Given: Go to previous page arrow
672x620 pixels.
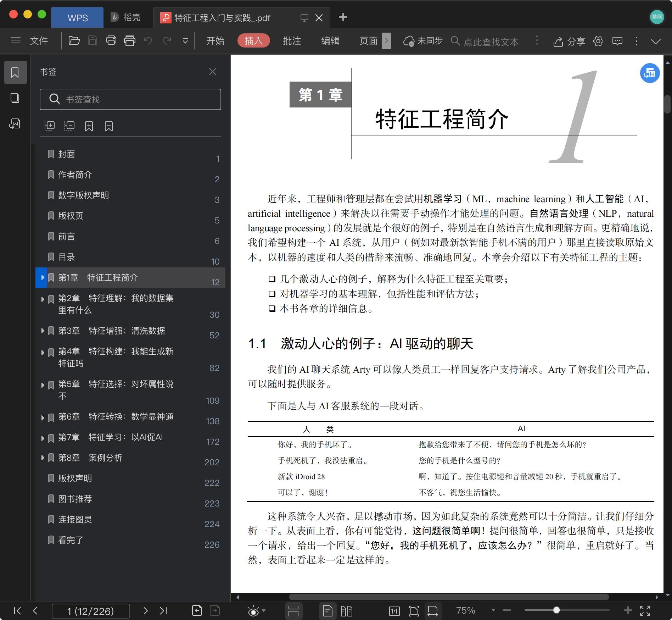Looking at the screenshot, I should (35, 610).
